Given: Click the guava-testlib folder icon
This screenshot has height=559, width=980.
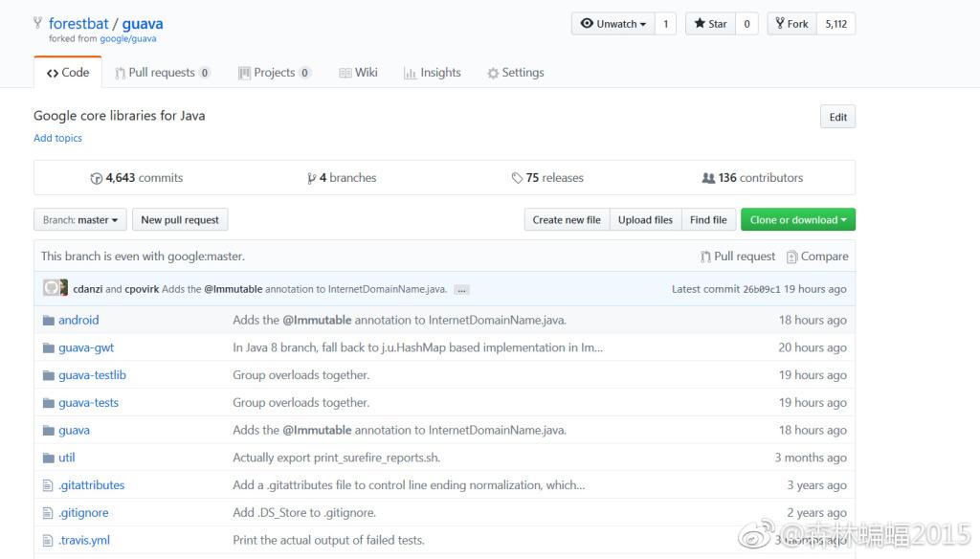Looking at the screenshot, I should click(49, 375).
